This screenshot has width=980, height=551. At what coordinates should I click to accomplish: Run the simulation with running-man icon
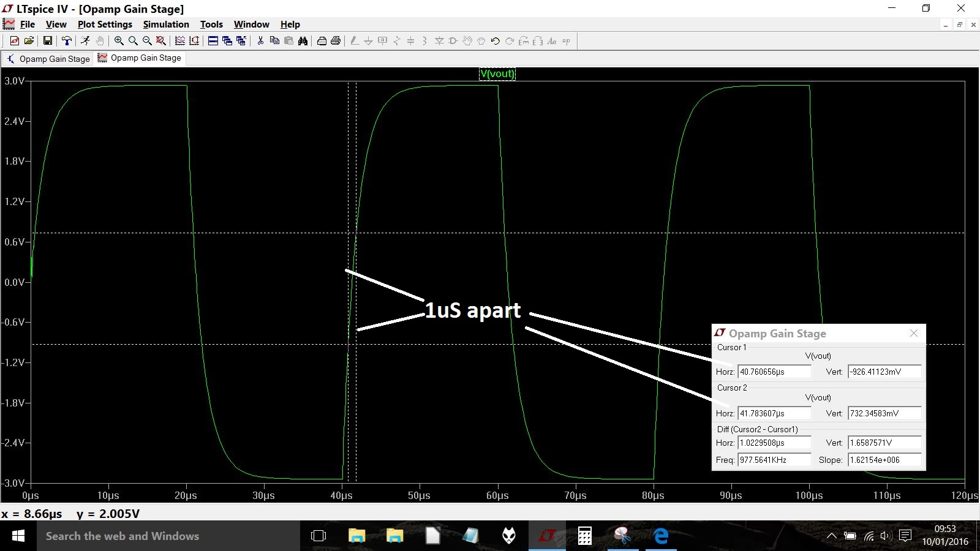[x=85, y=41]
